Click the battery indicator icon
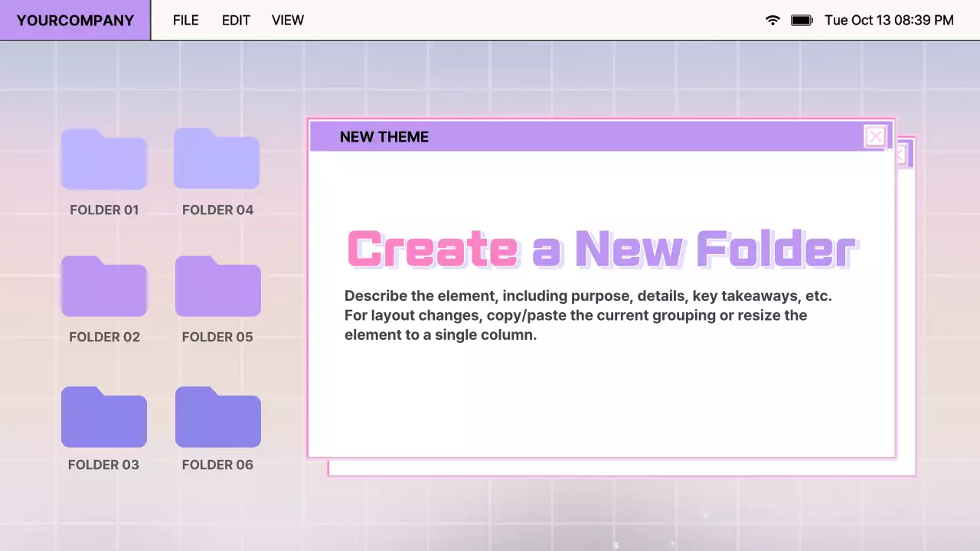This screenshot has width=980, height=551. click(801, 21)
